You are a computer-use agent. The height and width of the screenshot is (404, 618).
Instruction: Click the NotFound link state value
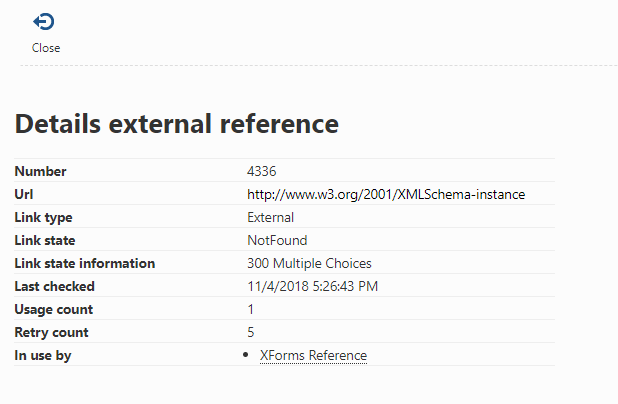277,240
